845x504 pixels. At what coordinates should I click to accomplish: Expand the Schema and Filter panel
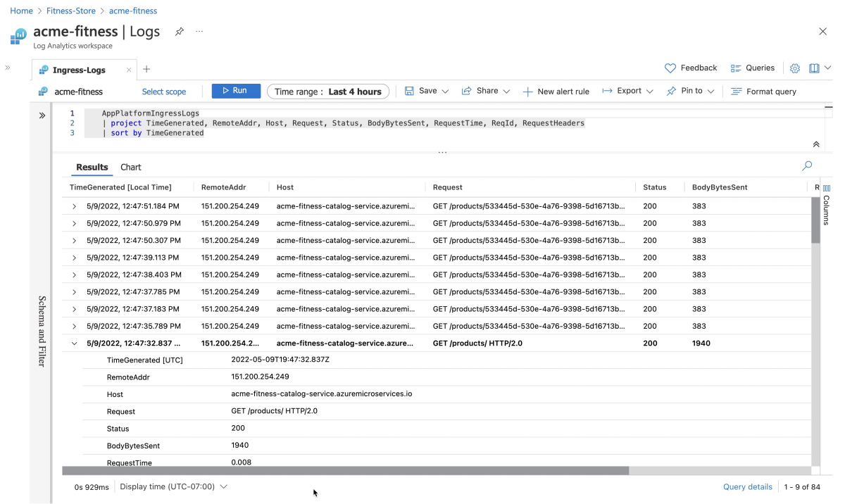(x=42, y=115)
